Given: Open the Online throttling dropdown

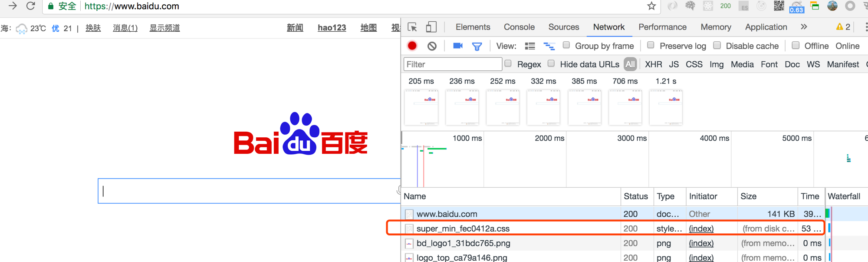Looking at the screenshot, I should click(847, 46).
